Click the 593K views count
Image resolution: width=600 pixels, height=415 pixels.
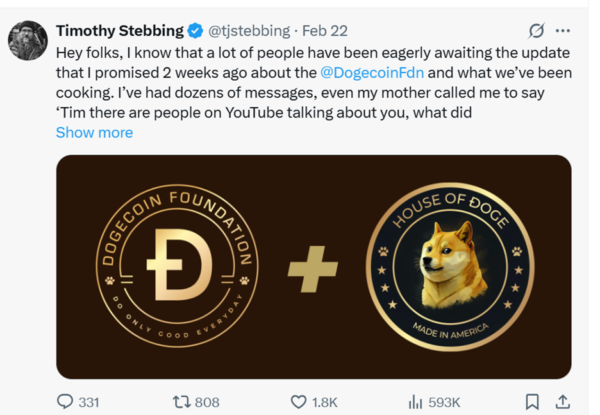(x=444, y=402)
